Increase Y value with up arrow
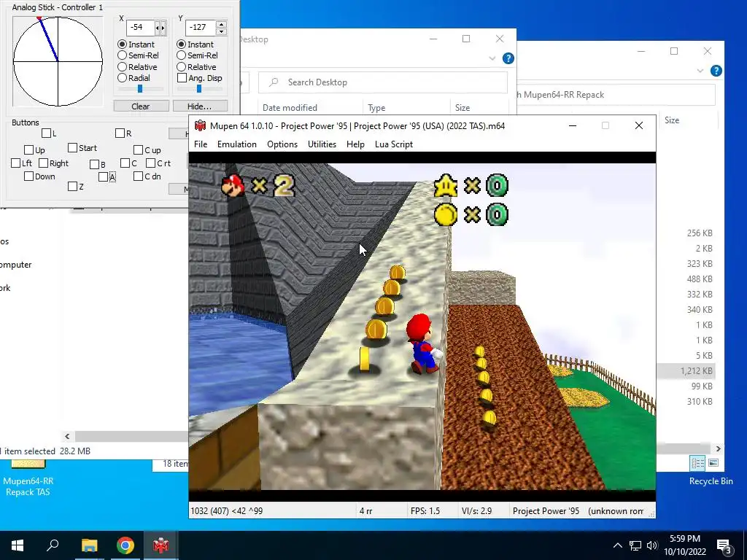Screen dimensions: 747x560 click(x=221, y=24)
